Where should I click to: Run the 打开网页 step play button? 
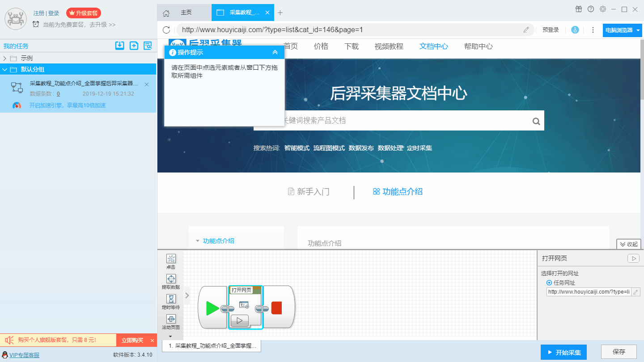pos(240,320)
